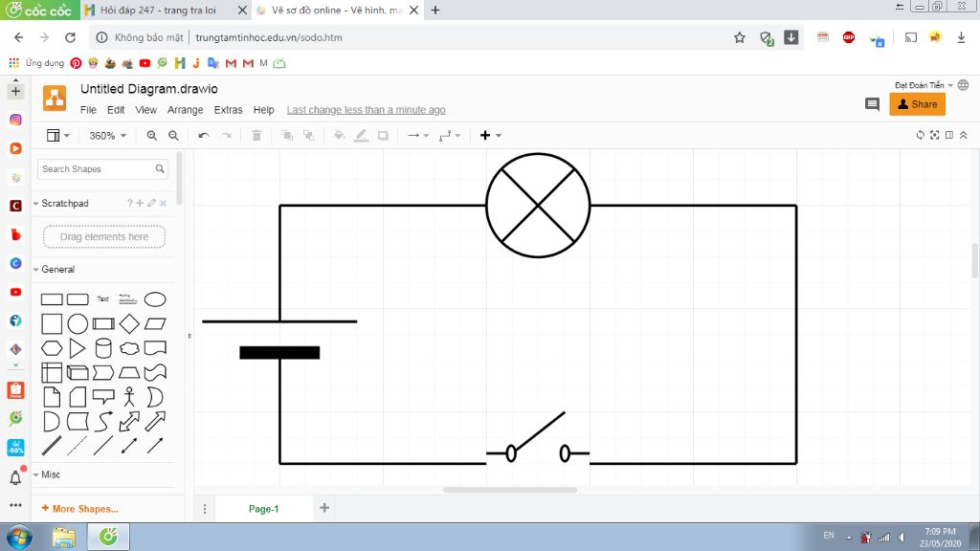Open the Extras menu
The width and height of the screenshot is (980, 551).
[x=228, y=110]
